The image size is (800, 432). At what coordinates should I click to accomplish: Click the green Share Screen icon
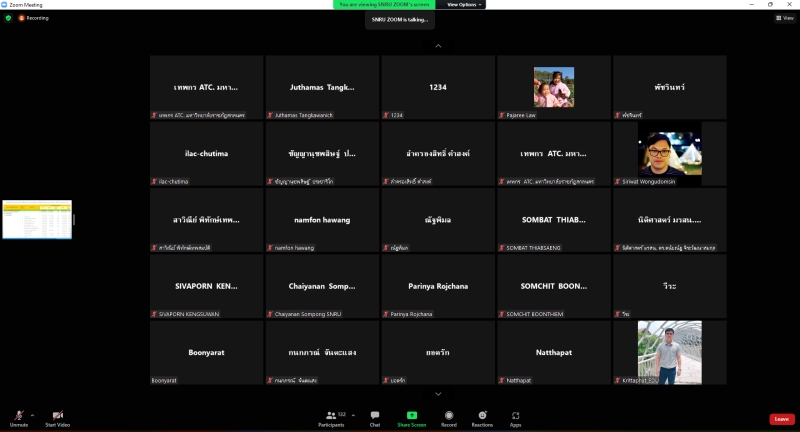coord(411,416)
